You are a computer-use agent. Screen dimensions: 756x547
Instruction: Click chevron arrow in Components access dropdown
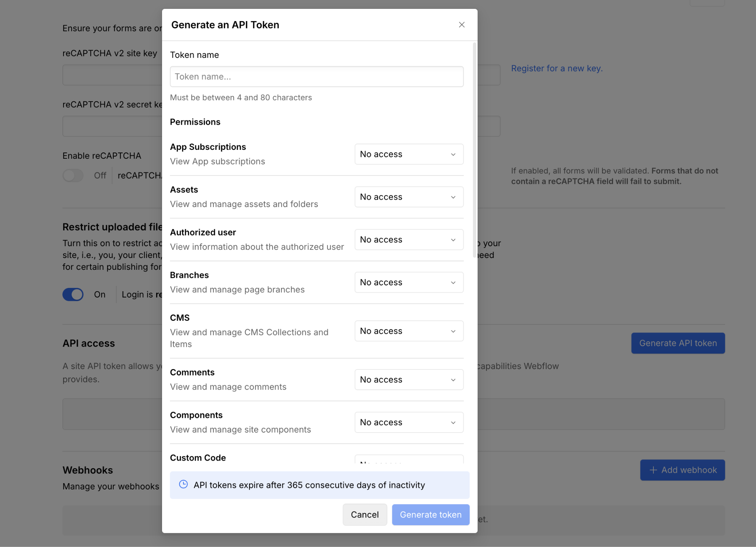click(x=453, y=423)
